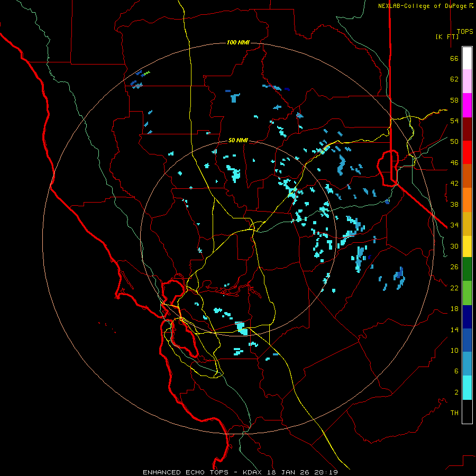
Task: Click the 100 NMI range ring label
Action: coord(238,42)
